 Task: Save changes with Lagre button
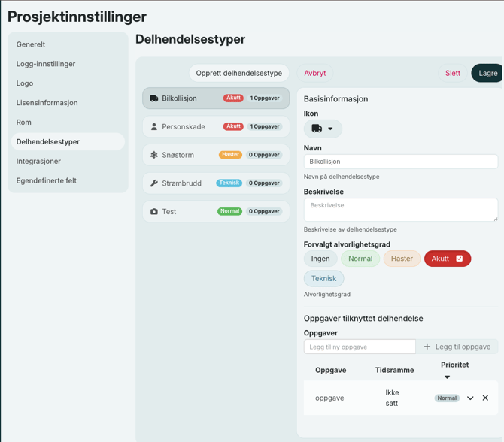487,73
